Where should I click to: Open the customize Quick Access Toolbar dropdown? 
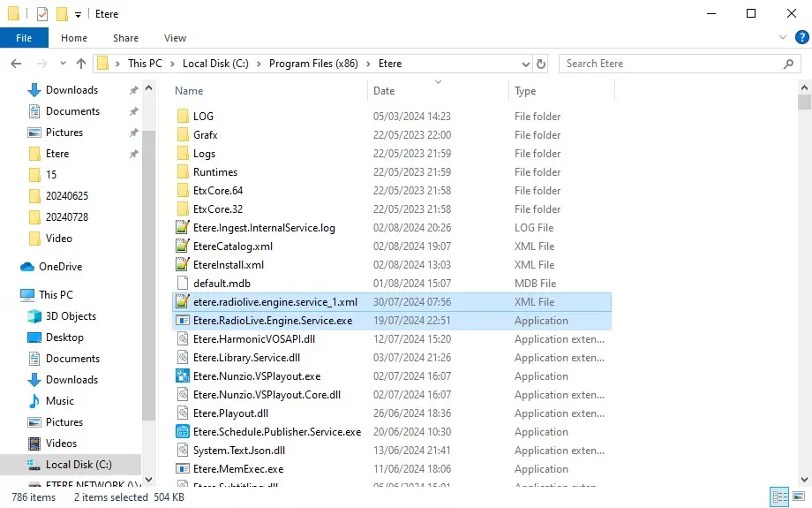[78, 15]
